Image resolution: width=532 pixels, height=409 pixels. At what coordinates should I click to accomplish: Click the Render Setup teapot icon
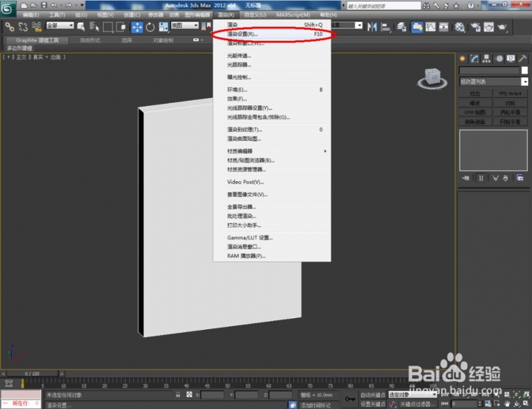point(475,27)
